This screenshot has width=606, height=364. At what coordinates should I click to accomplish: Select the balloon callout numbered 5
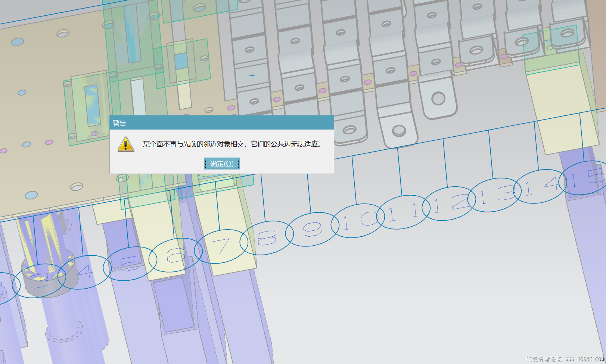[130, 264]
